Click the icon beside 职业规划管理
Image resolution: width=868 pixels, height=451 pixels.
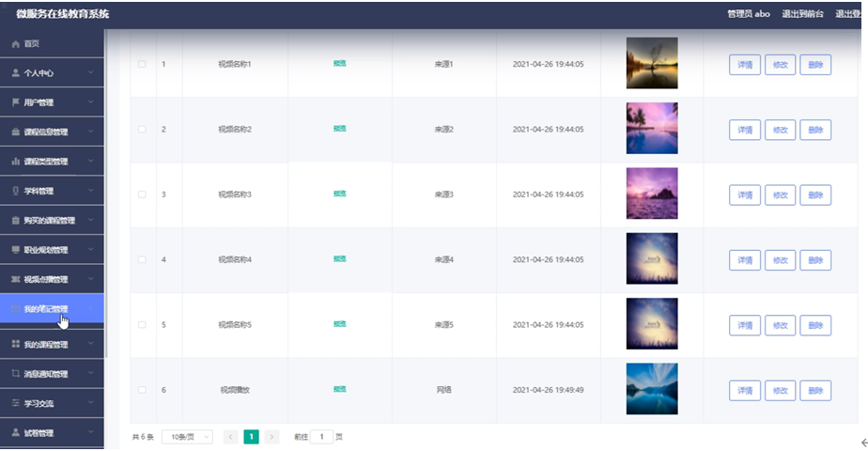tap(15, 250)
